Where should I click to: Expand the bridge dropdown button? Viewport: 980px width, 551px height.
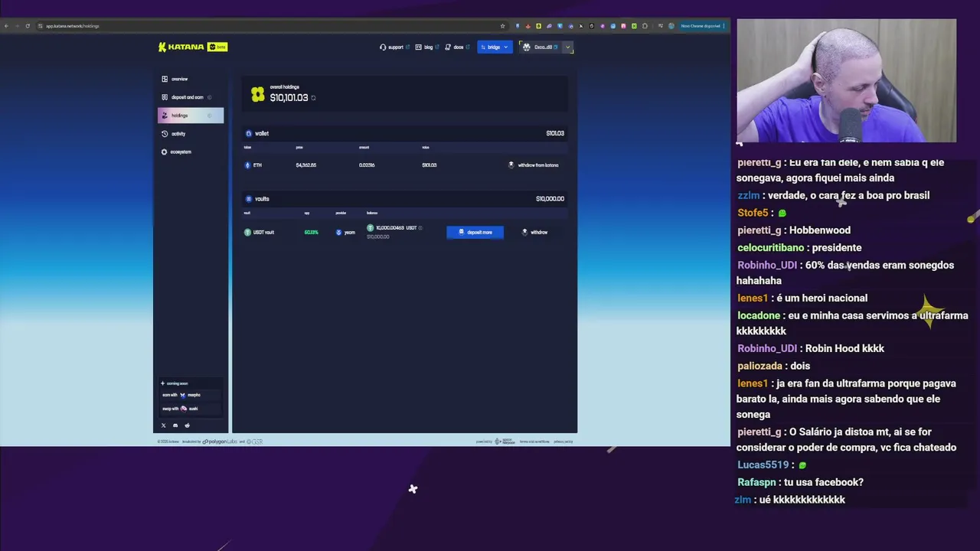tap(494, 47)
